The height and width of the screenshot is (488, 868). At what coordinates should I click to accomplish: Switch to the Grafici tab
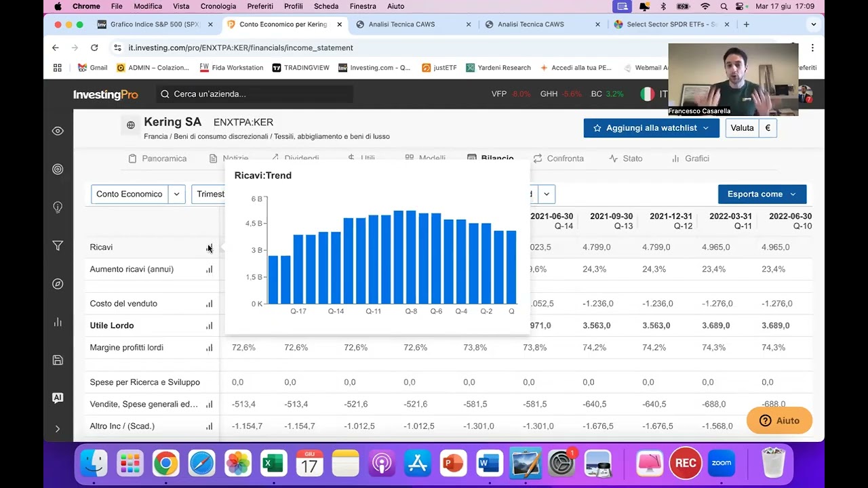click(690, 159)
